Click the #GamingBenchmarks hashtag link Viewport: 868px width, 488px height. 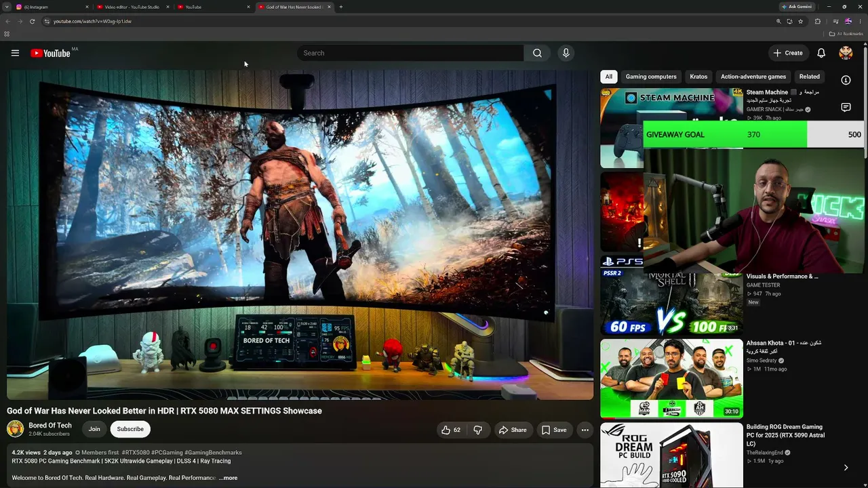pos(213,453)
